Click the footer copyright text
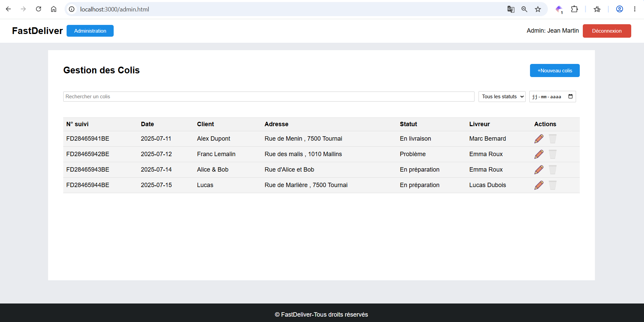This screenshot has width=644, height=322. tap(321, 315)
